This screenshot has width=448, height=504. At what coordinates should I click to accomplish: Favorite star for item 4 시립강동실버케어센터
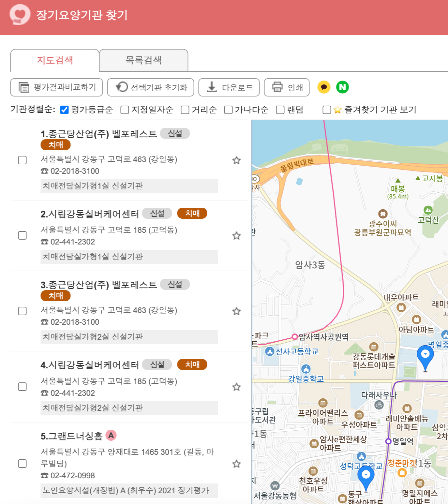point(236,387)
